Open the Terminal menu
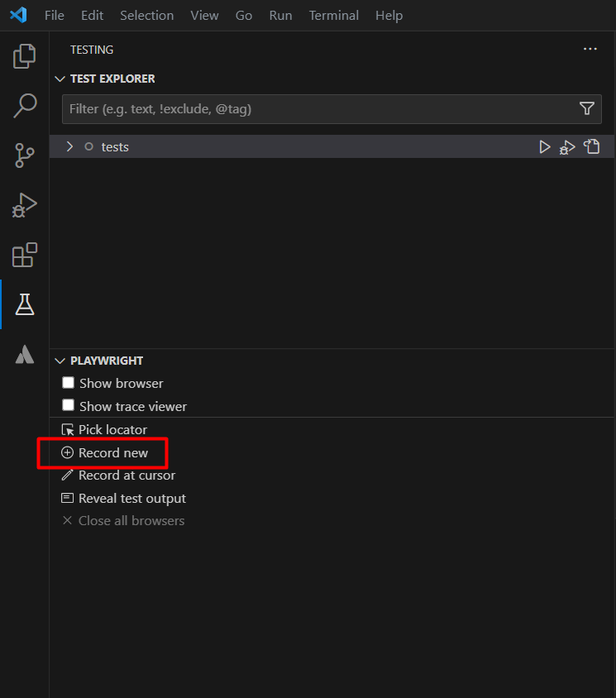Viewport: 616px width, 698px height. point(334,16)
